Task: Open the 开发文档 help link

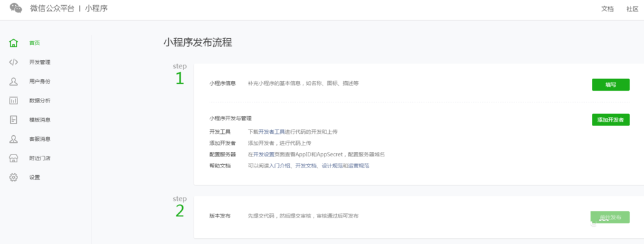Action: [x=306, y=166]
